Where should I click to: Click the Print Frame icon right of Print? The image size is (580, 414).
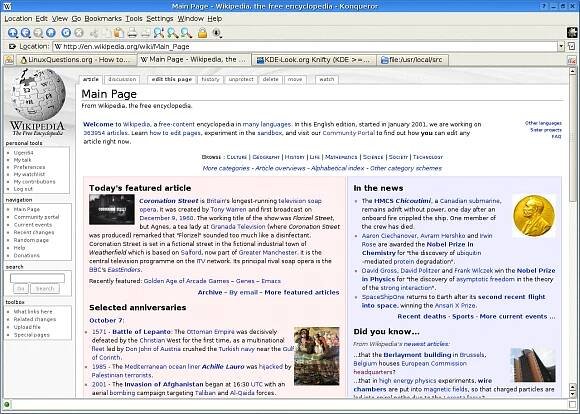pos(145,33)
